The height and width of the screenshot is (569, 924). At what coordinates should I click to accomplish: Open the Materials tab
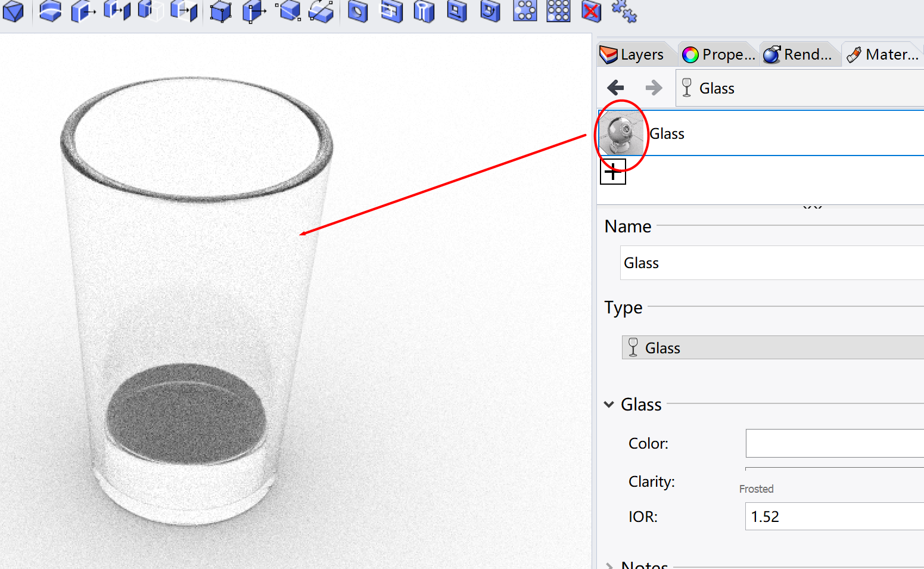tap(883, 54)
